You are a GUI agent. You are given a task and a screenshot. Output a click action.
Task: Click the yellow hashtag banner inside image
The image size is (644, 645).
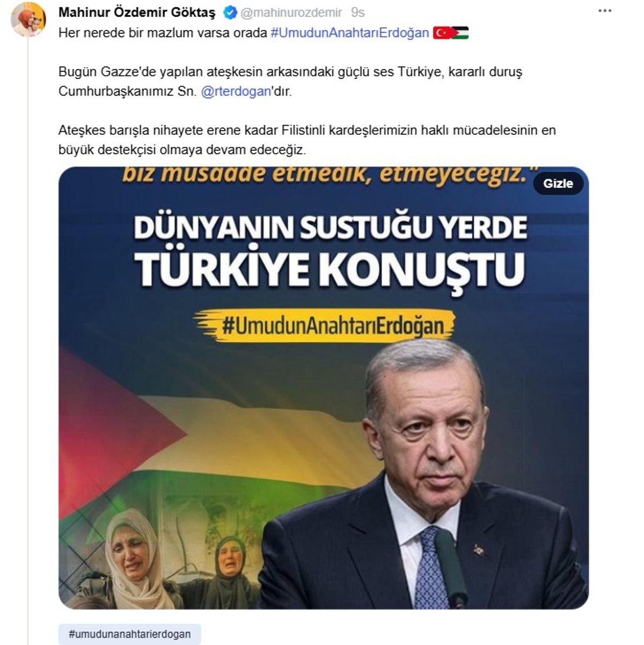point(324,326)
